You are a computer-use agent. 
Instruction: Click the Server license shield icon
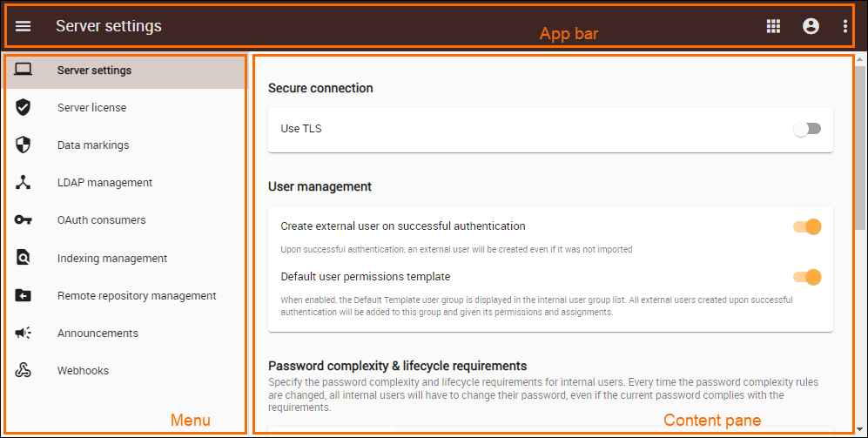[x=24, y=107]
